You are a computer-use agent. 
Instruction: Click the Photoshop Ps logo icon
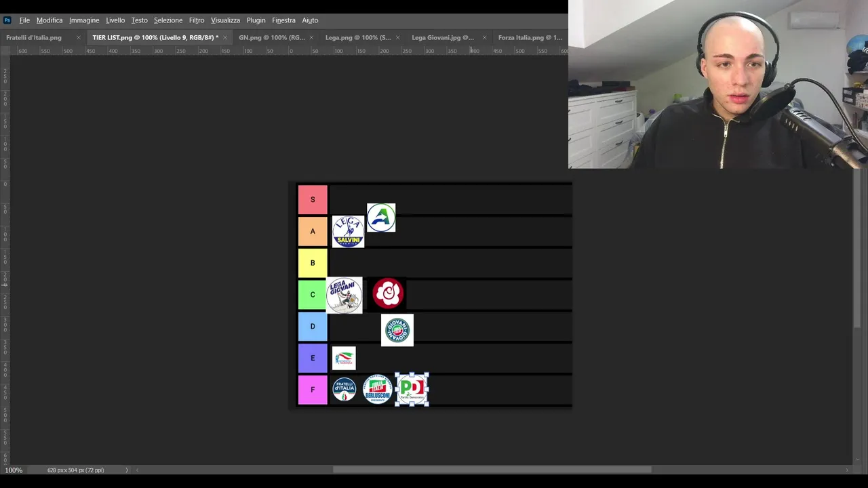(x=7, y=20)
